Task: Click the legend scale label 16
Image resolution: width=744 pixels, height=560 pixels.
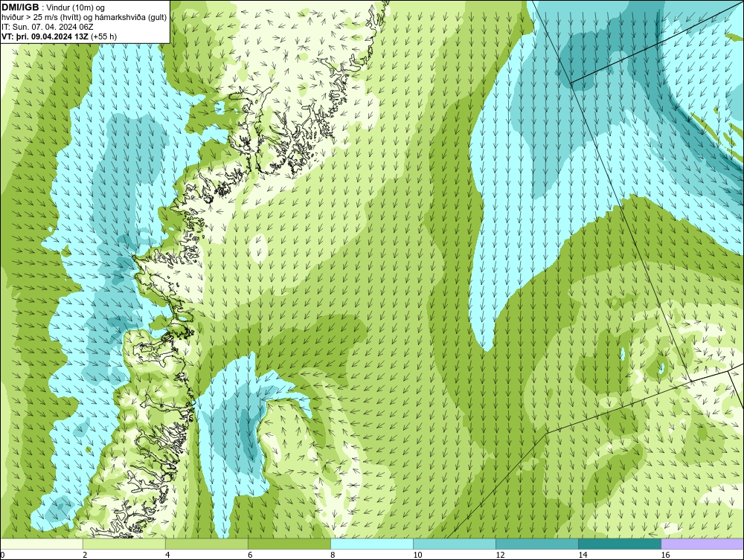Action: 665,555
